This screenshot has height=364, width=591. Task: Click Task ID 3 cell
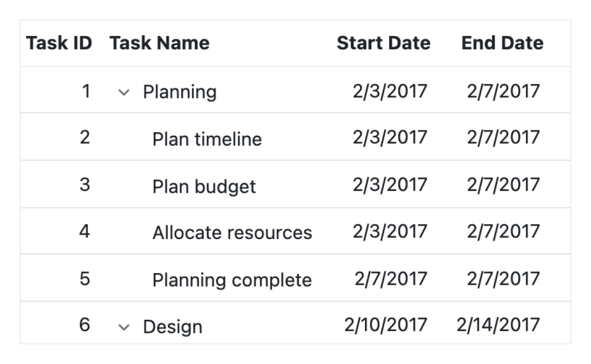click(x=85, y=185)
